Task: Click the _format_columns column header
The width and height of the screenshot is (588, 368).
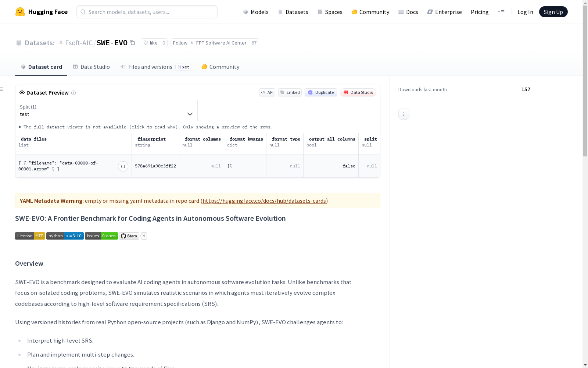Action: point(202,144)
